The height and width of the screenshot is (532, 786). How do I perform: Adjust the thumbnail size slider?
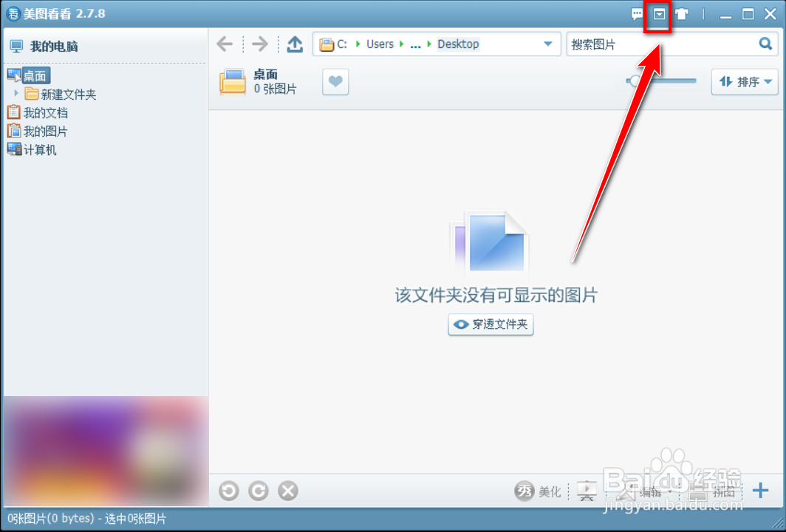pyautogui.click(x=662, y=81)
